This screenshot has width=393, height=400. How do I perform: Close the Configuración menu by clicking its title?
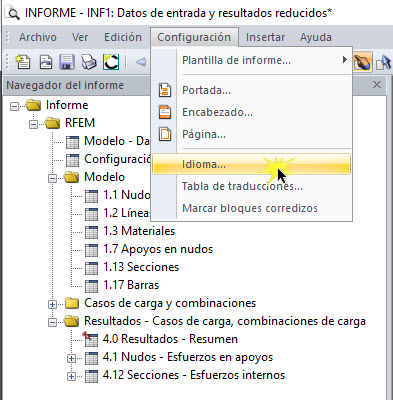[194, 37]
